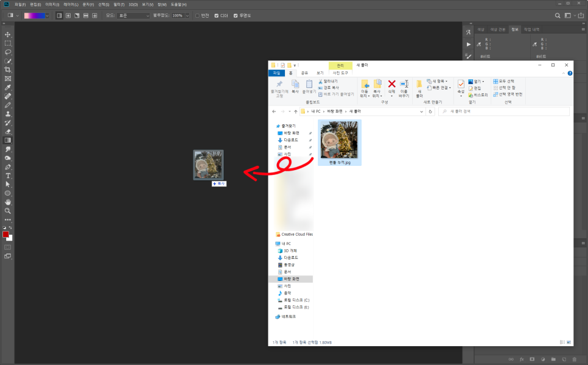
Task: Open the gradient preset picker arrow
Action: (x=47, y=15)
